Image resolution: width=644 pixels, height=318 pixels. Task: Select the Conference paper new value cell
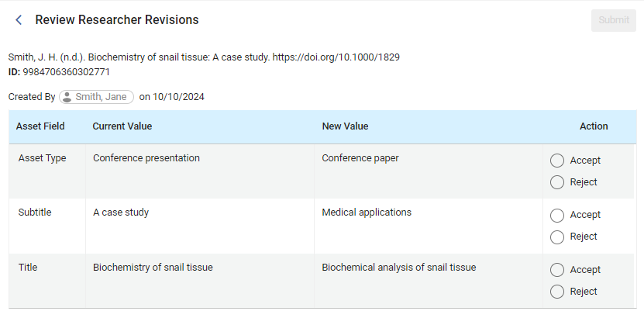click(360, 158)
